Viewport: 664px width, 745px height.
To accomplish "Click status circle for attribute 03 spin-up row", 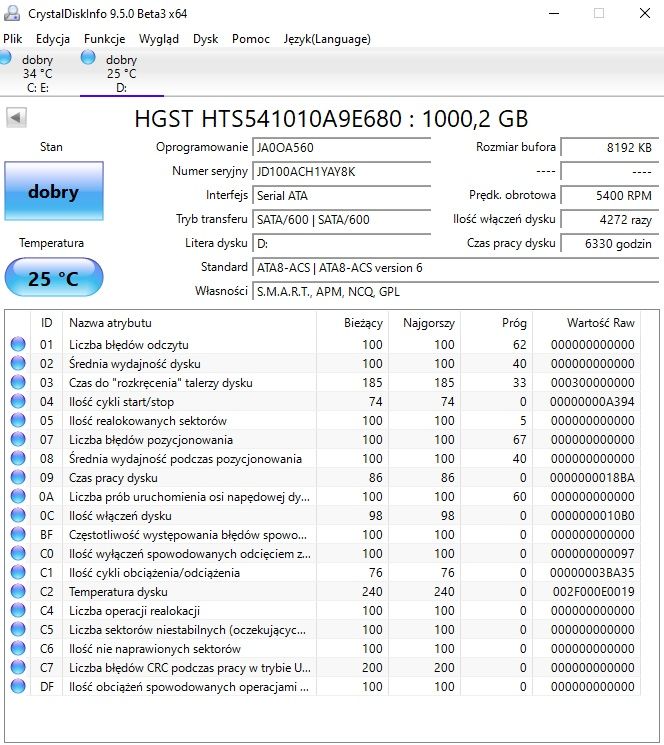I will pyautogui.click(x=18, y=382).
